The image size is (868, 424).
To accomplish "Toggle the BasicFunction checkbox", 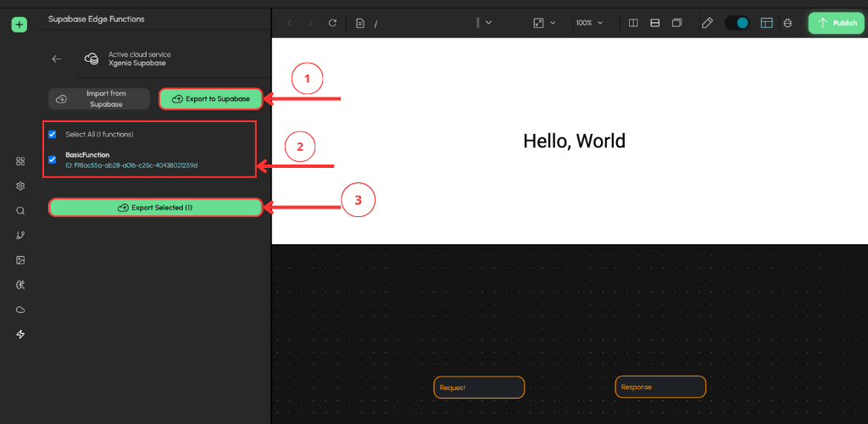I will 53,159.
